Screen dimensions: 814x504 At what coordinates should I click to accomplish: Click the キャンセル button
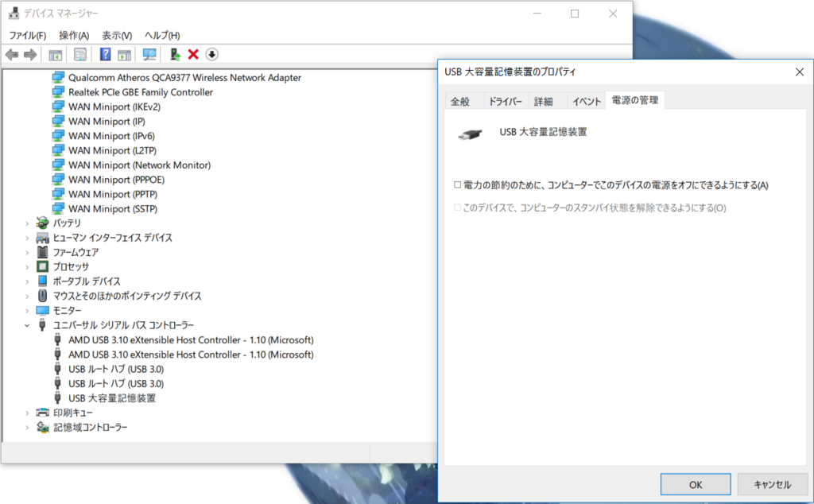[773, 484]
